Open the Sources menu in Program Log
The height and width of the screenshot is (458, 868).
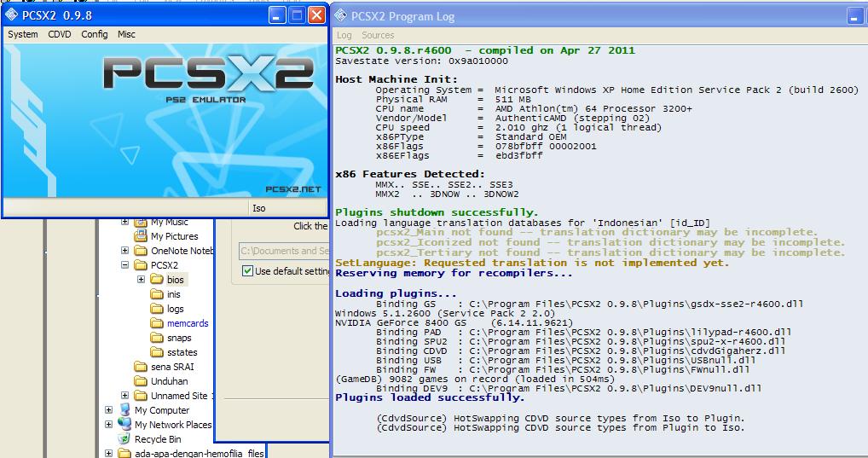coord(378,36)
